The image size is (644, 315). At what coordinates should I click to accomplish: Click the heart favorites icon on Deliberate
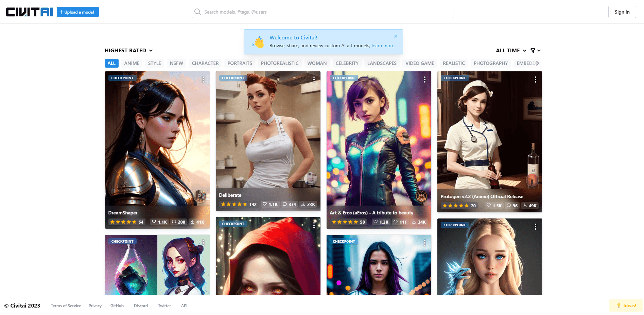tap(265, 204)
